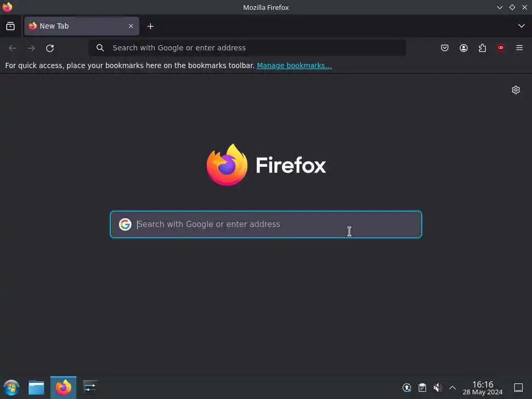This screenshot has height=399, width=532.
Task: Click the muted volume tray icon
Action: click(x=437, y=388)
